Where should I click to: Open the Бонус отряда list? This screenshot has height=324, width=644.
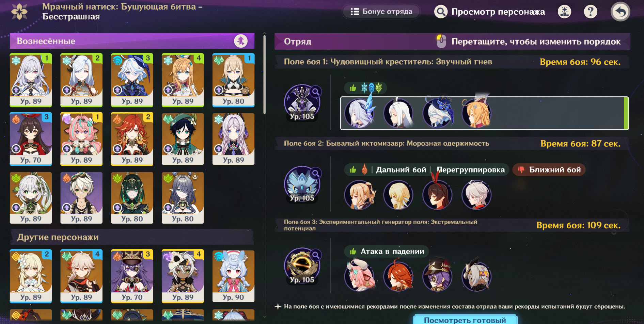pos(381,12)
